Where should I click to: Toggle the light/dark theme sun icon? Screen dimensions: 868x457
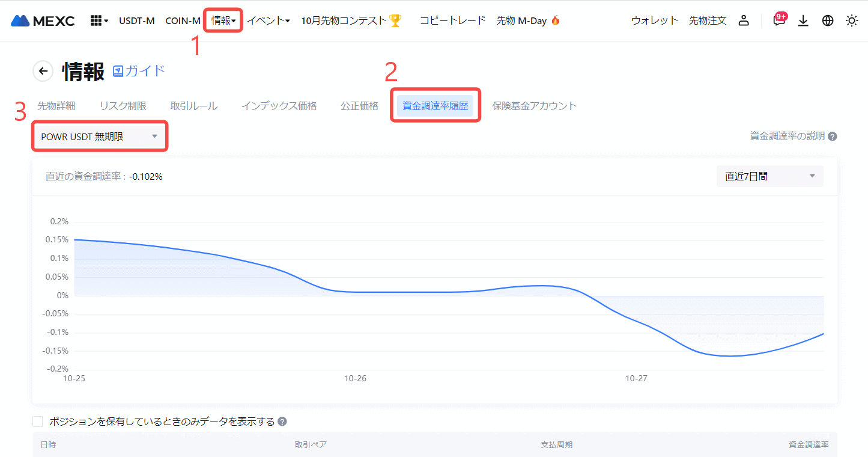(852, 21)
